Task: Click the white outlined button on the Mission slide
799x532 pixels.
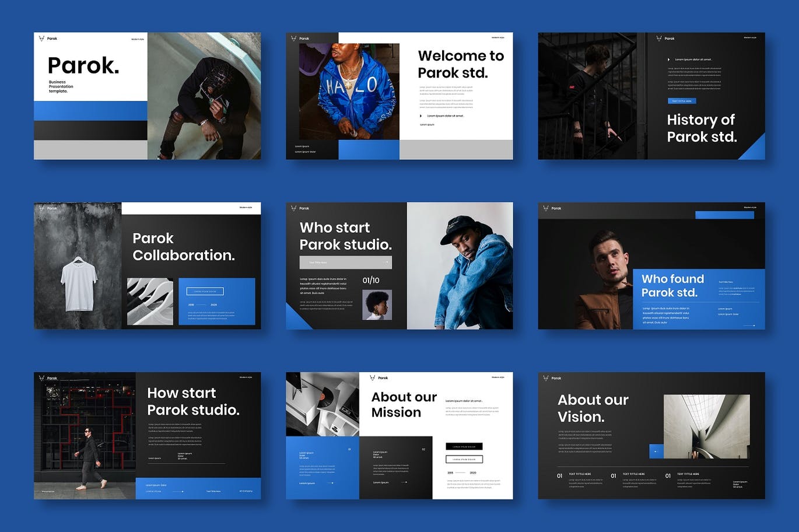Action: (x=464, y=459)
